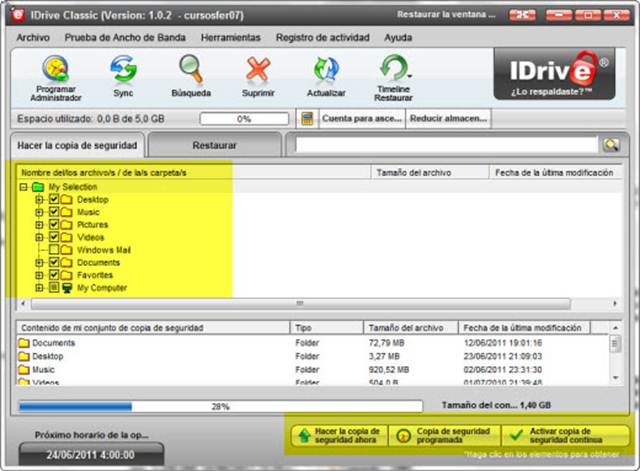Toggle the Documents tree checkbox

[54, 262]
